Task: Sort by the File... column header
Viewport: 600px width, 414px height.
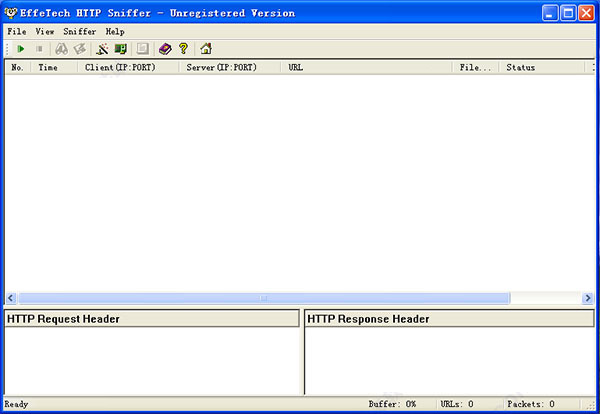Action: [475, 67]
